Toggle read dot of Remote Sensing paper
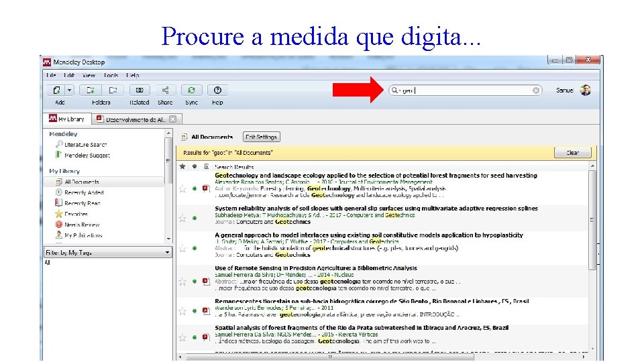Viewport: 644px width, 362px height. [x=195, y=282]
